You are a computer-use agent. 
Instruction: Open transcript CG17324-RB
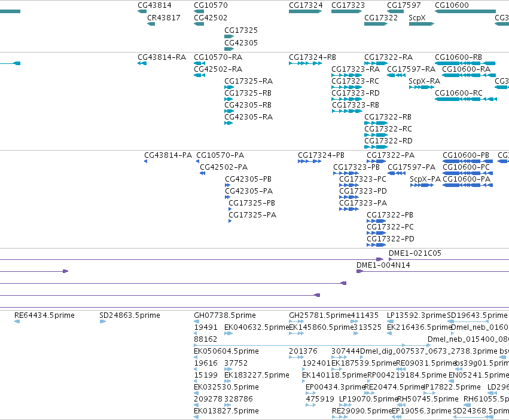(x=312, y=57)
